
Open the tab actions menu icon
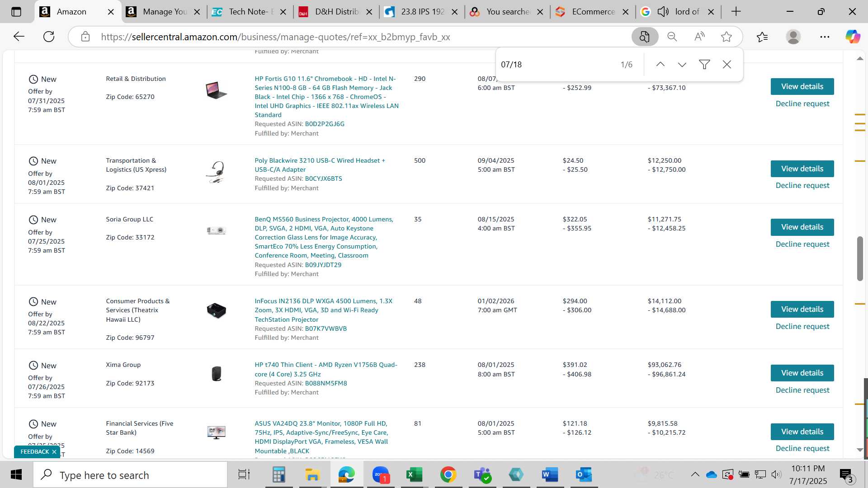(16, 12)
